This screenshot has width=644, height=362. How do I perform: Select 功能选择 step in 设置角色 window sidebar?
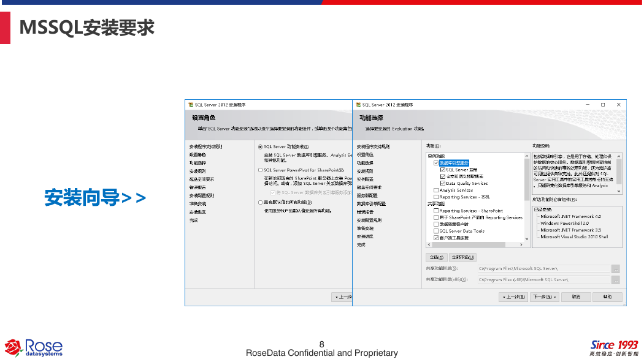[x=197, y=163]
